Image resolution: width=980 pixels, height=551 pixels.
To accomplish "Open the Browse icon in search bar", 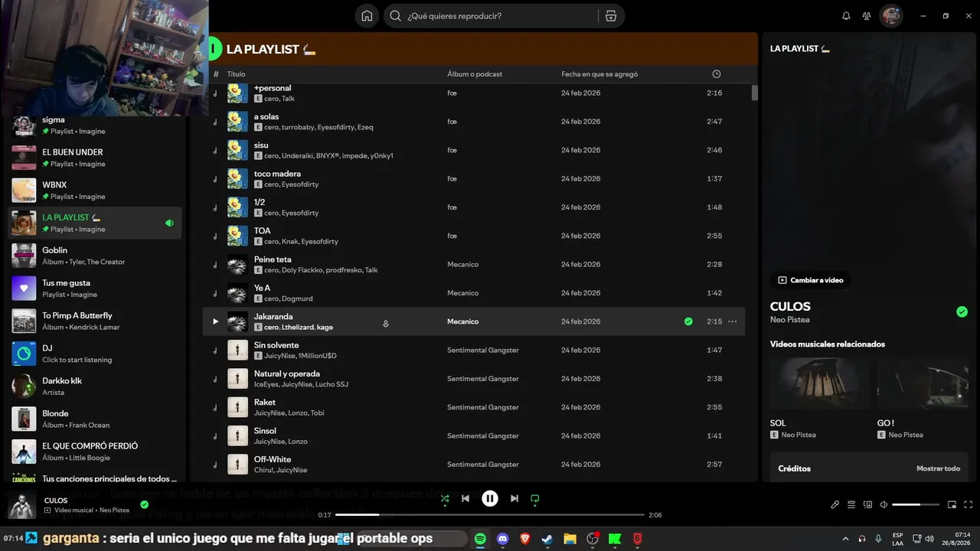I will [610, 16].
